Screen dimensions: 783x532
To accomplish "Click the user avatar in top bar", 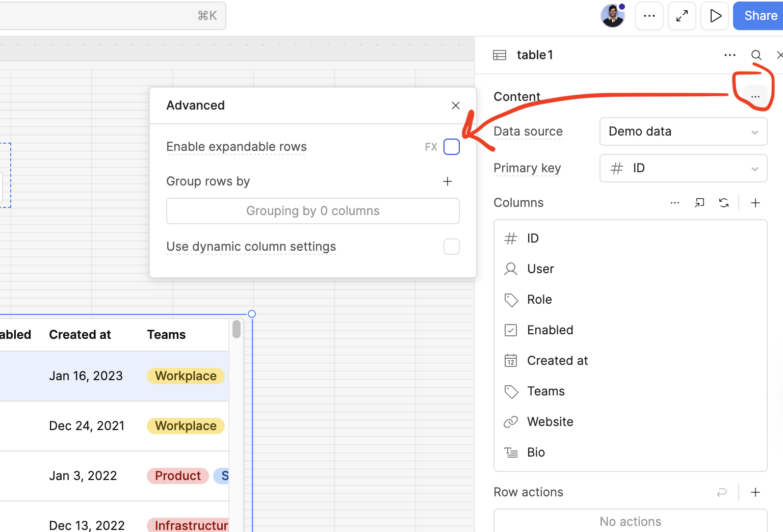I will click(x=612, y=16).
